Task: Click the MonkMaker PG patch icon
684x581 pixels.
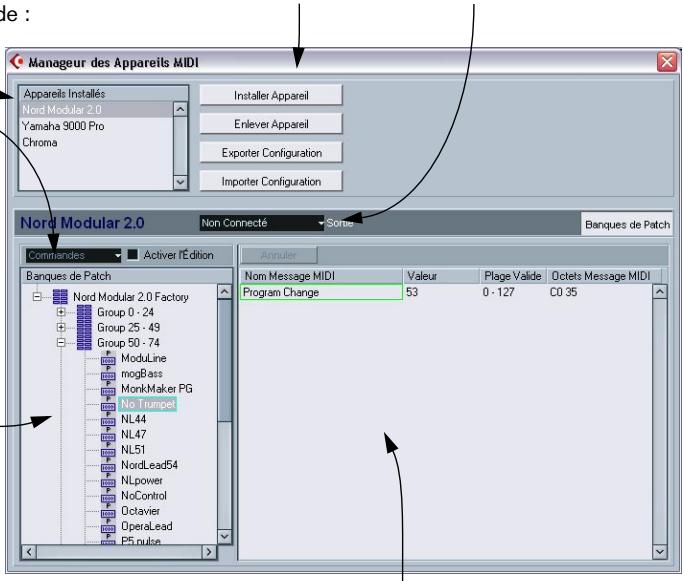Action: click(108, 389)
